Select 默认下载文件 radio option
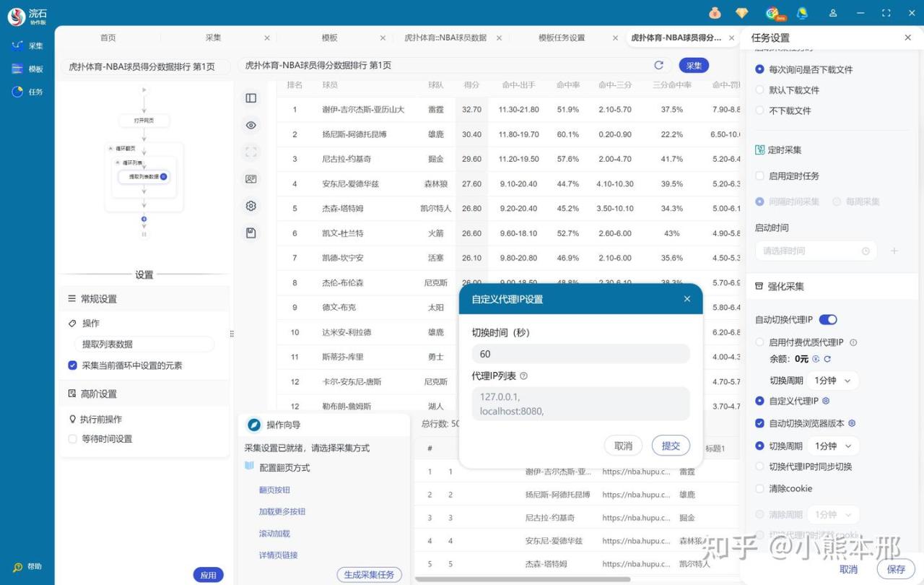The width and height of the screenshot is (924, 585). (759, 90)
